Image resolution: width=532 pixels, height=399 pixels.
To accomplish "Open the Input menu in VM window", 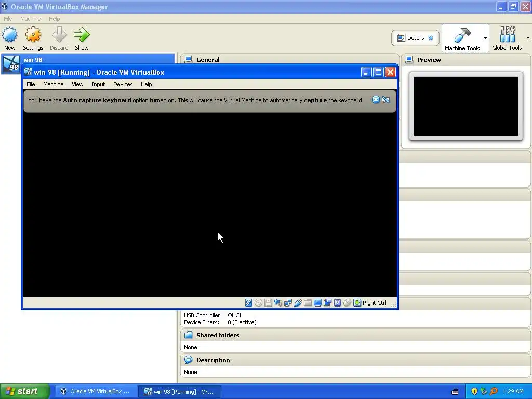I will click(x=98, y=84).
